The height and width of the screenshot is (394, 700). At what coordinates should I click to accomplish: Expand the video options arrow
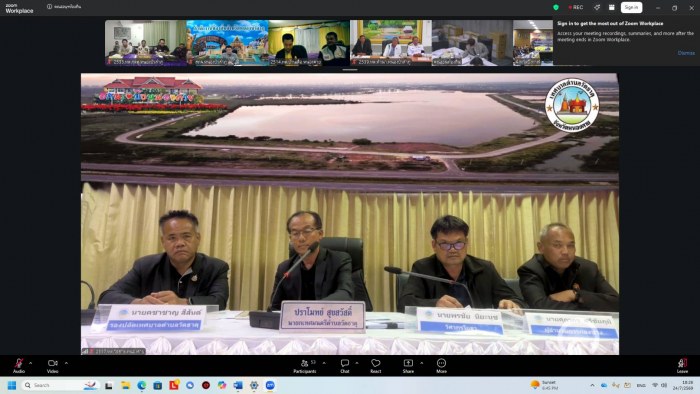(66, 363)
